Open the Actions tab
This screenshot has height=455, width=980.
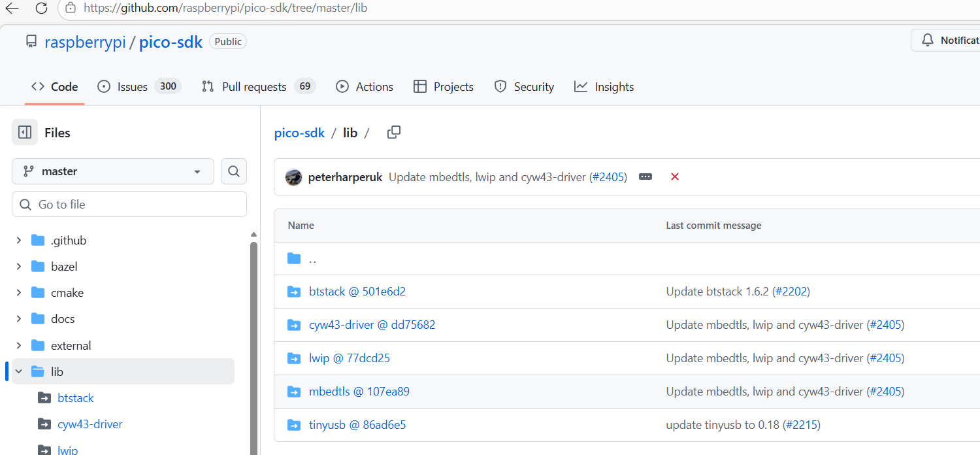[x=365, y=87]
